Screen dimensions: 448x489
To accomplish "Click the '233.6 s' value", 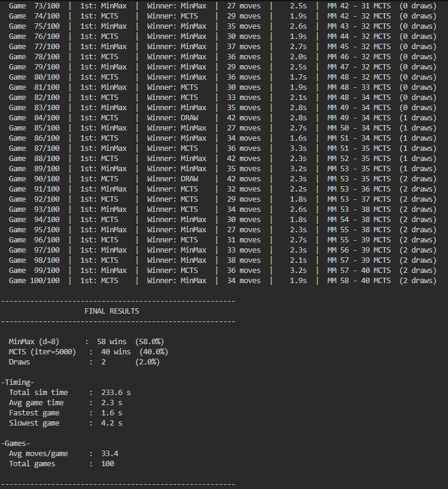I will 116,393.
